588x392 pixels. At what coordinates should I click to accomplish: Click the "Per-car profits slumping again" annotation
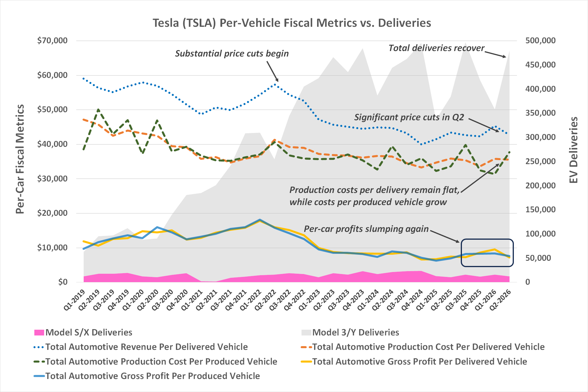[x=366, y=229]
